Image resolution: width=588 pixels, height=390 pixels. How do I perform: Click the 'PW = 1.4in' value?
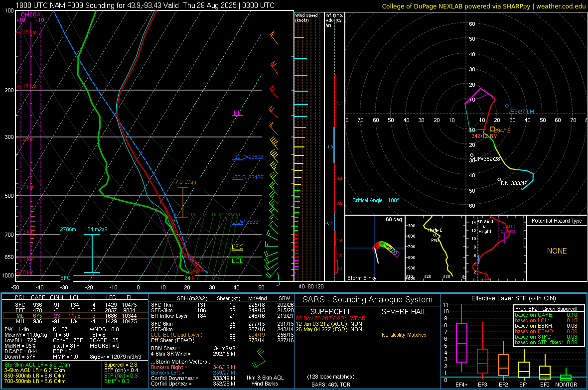[16, 329]
